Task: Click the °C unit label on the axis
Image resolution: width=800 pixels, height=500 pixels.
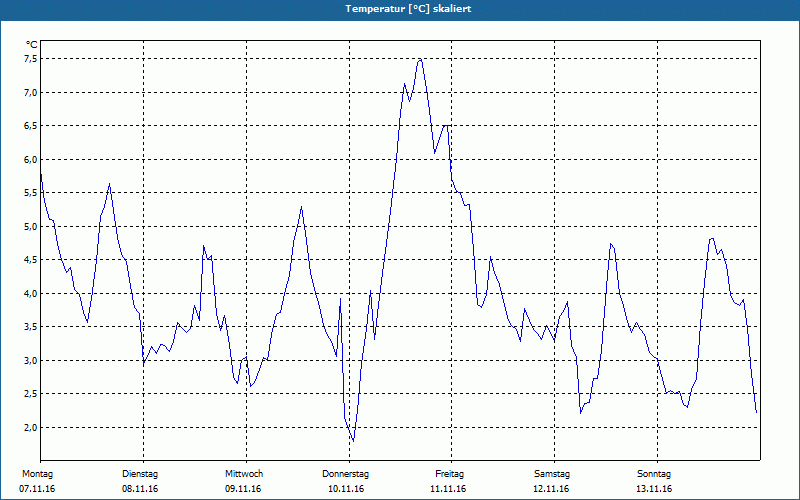Action: [x=32, y=45]
